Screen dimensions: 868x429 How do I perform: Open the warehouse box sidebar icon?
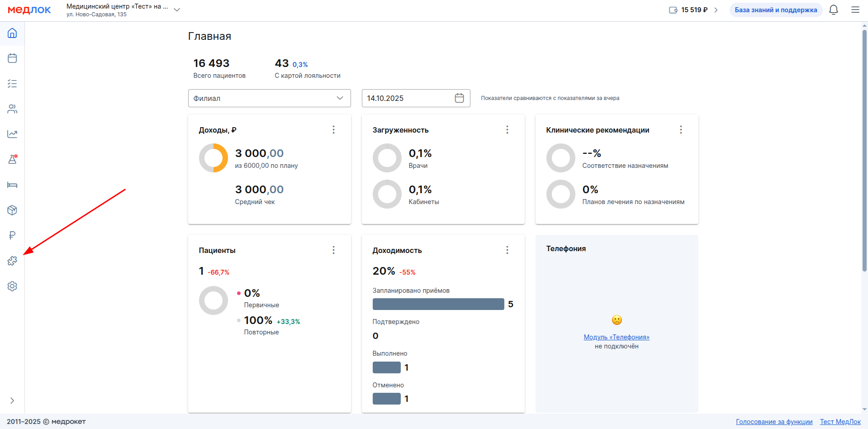[12, 210]
